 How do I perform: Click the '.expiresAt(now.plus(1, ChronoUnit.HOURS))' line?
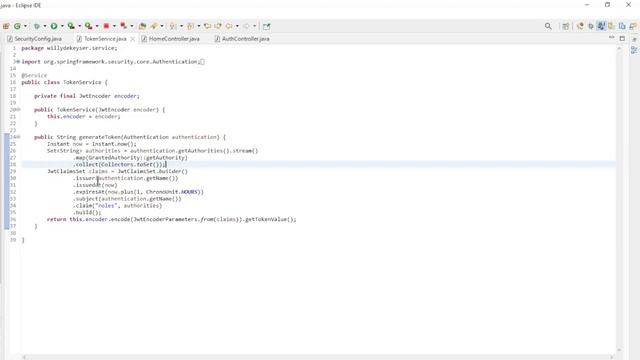[x=138, y=192]
